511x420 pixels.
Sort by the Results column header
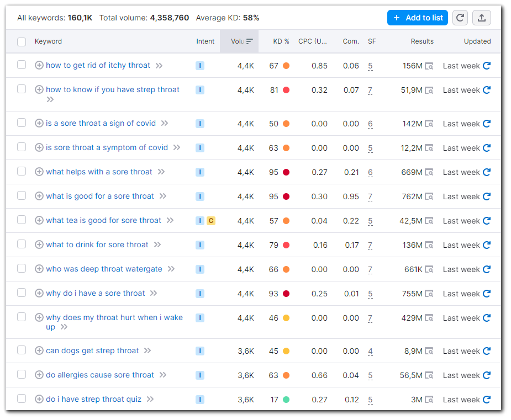coord(422,41)
